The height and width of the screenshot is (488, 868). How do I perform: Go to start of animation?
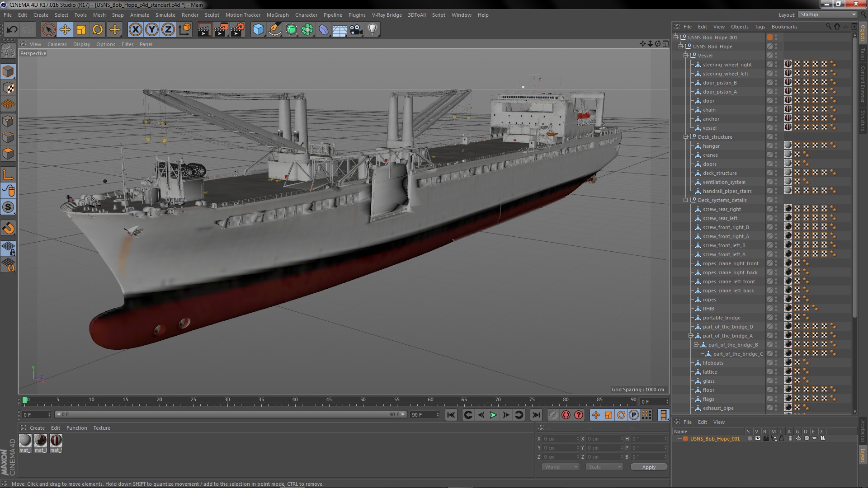pos(451,415)
